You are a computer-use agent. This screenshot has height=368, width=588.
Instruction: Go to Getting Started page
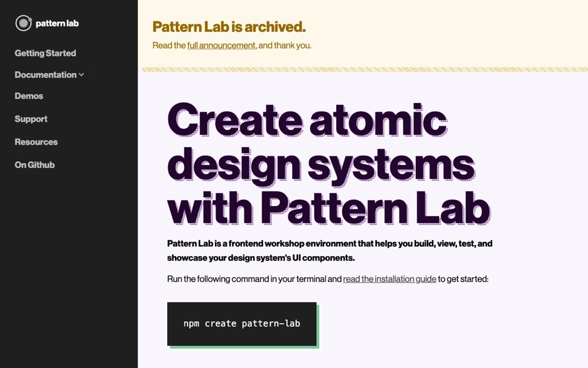pos(45,53)
